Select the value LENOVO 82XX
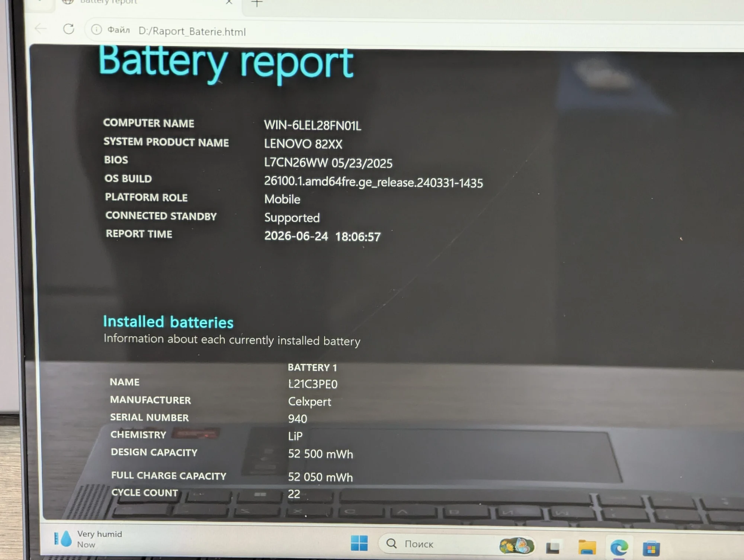Viewport: 744px width, 560px height. (x=303, y=144)
